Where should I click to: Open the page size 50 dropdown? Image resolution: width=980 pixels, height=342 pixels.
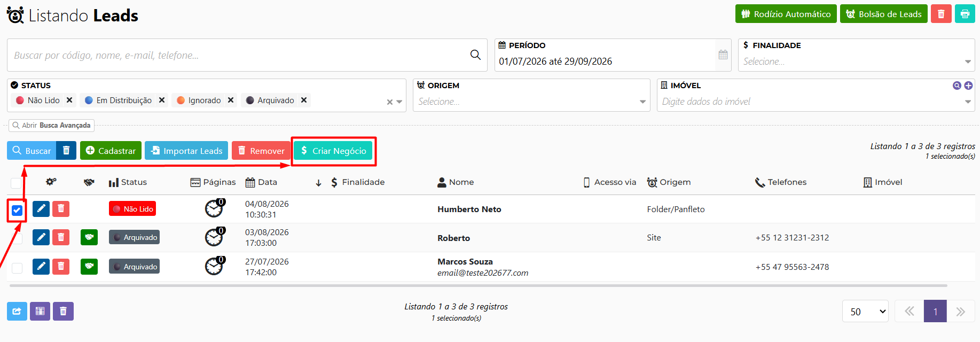tap(865, 311)
